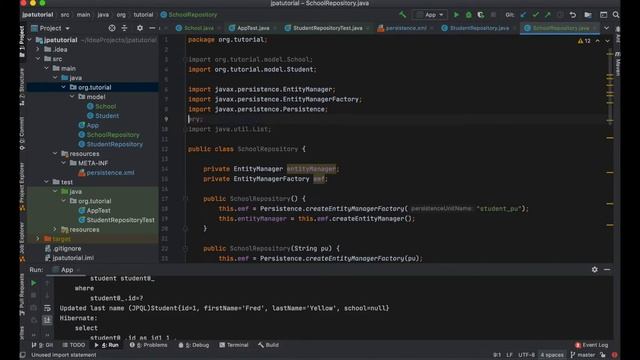Hide the Run panel with minus icon

607,269
